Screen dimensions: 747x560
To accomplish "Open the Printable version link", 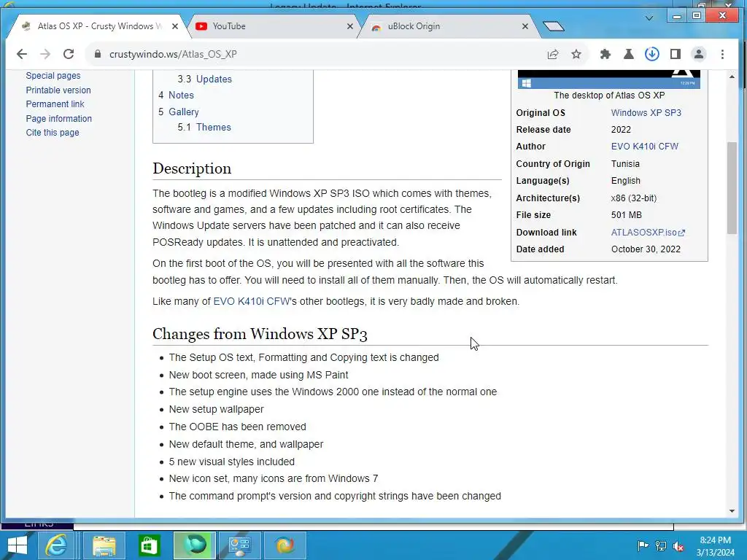I will pos(58,90).
